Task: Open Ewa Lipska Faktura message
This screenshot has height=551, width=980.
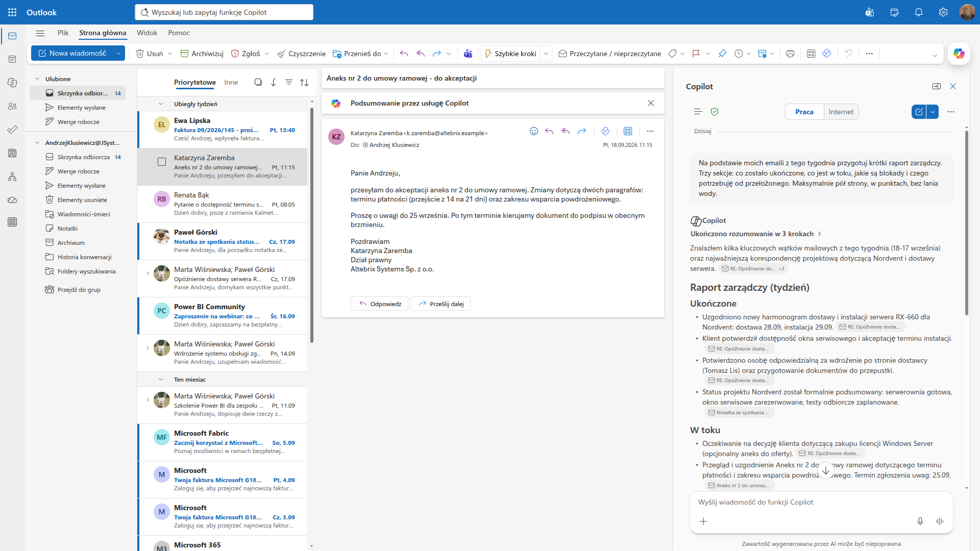Action: coord(223,130)
